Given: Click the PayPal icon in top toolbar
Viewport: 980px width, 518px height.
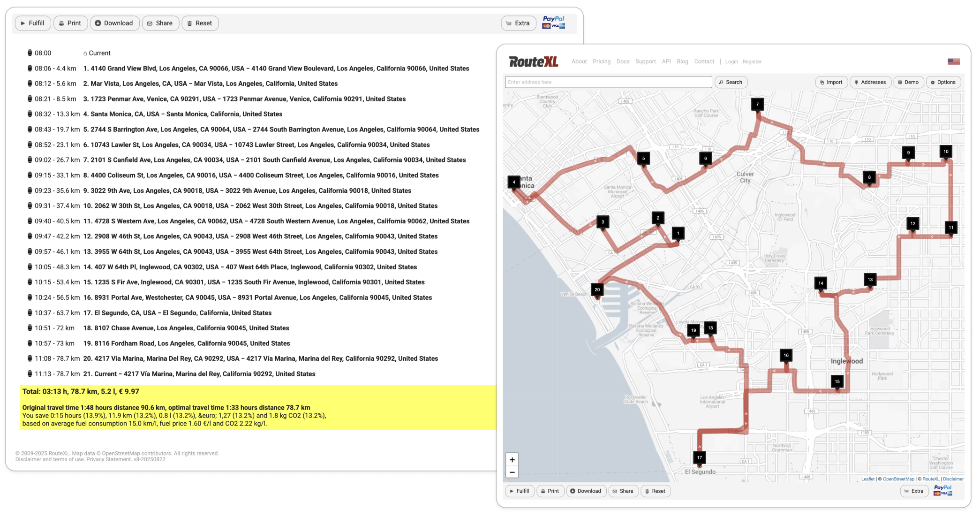Looking at the screenshot, I should pos(554,23).
